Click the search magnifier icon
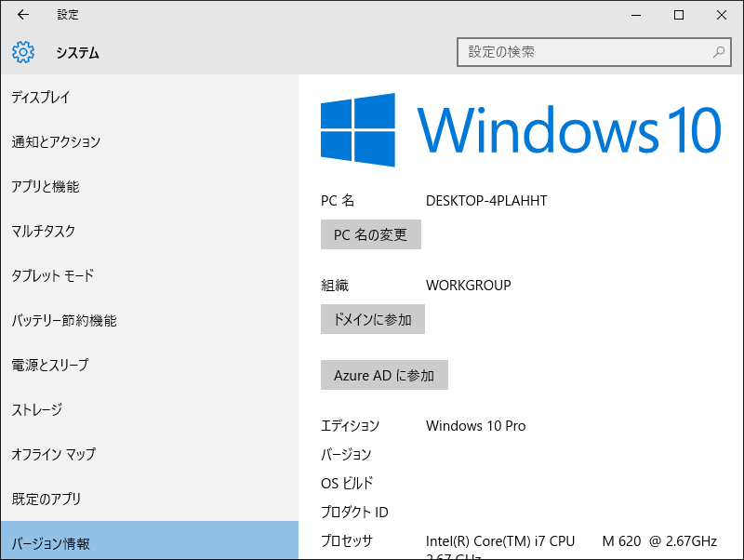Screen dimensions: 744x560 [x=718, y=52]
